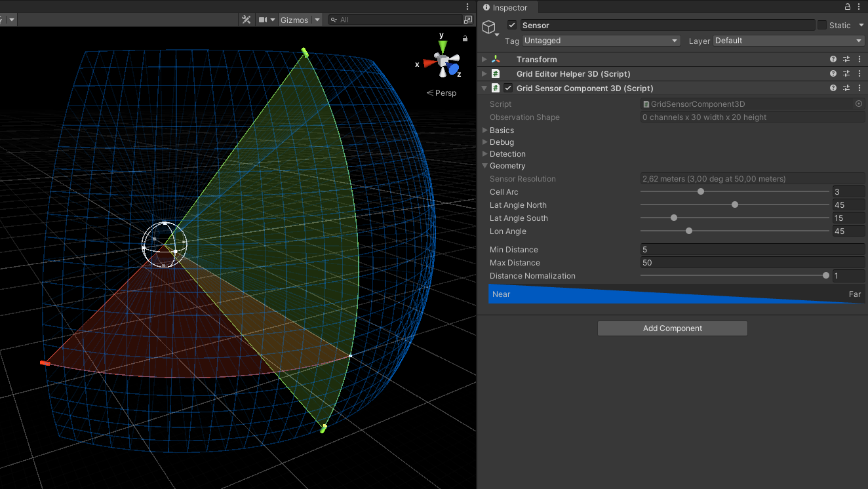Disable Grid Sensor Component 3D checkbox
Image resolution: width=868 pixels, height=489 pixels.
508,88
